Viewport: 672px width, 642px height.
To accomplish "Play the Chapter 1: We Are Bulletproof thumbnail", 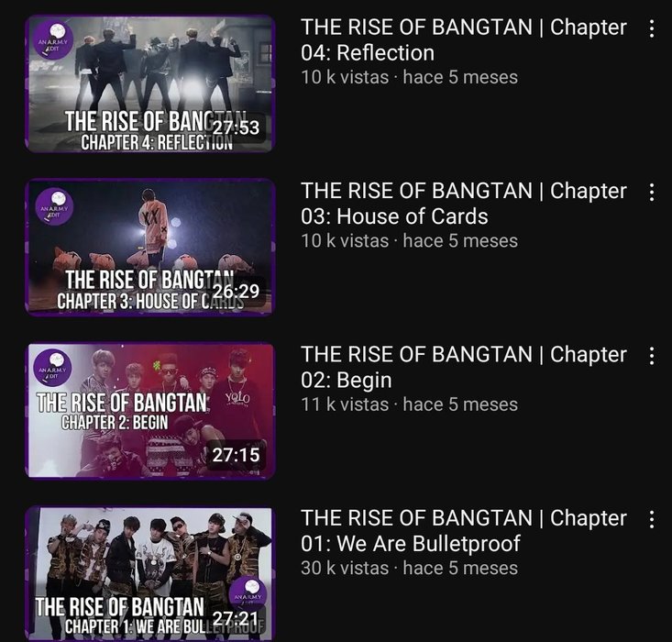I will tap(150, 574).
